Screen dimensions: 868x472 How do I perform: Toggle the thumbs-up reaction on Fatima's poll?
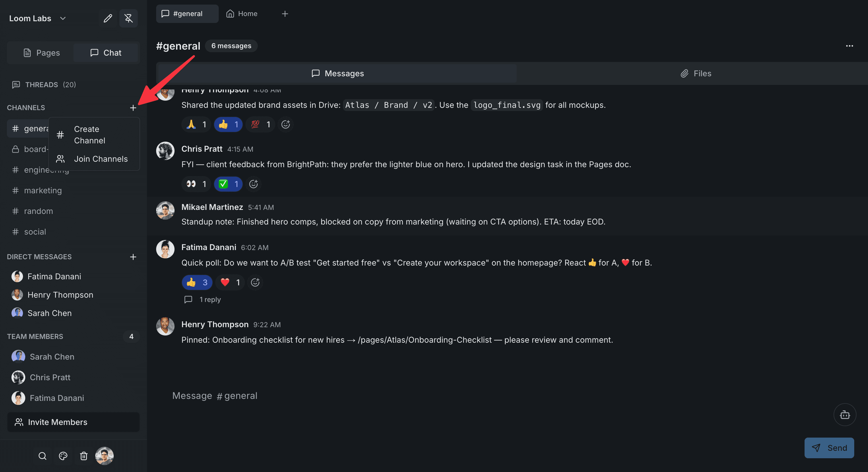pos(197,282)
